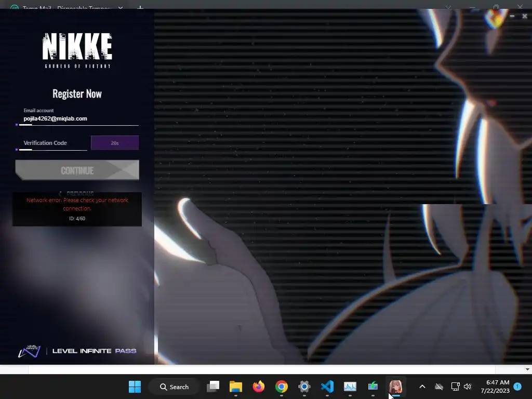Viewport: 532px width, 399px height.
Task: Open File Explorer from the taskbar
Action: coord(236,387)
